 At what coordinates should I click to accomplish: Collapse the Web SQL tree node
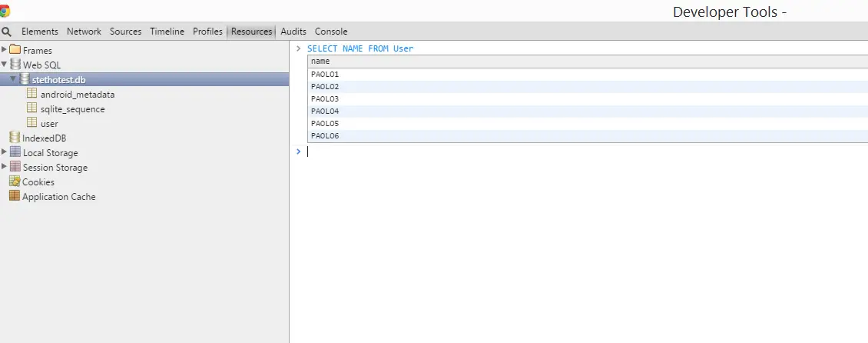pos(5,65)
